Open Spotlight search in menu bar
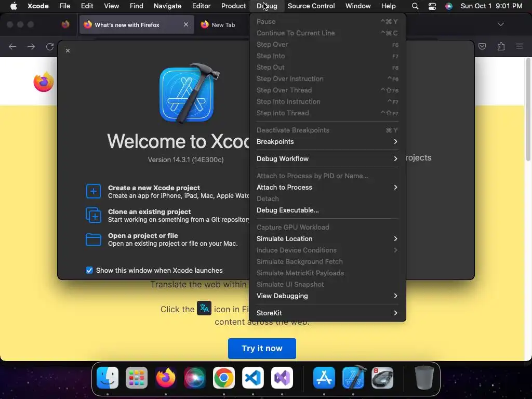The height and width of the screenshot is (399, 532). click(x=415, y=6)
